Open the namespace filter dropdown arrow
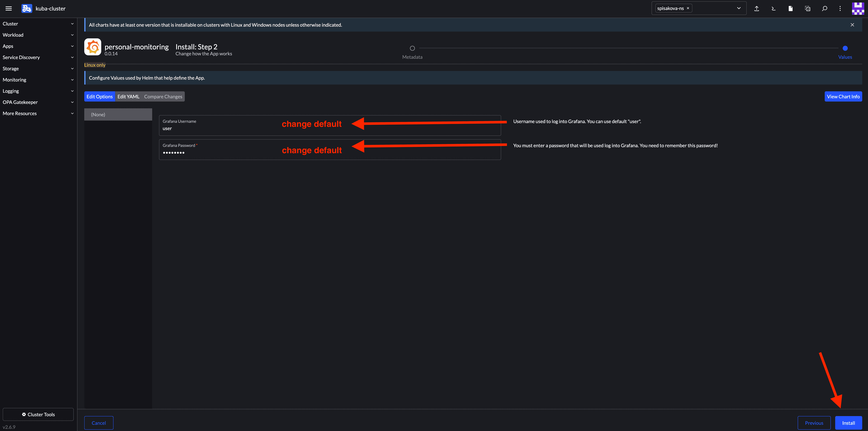 (739, 8)
